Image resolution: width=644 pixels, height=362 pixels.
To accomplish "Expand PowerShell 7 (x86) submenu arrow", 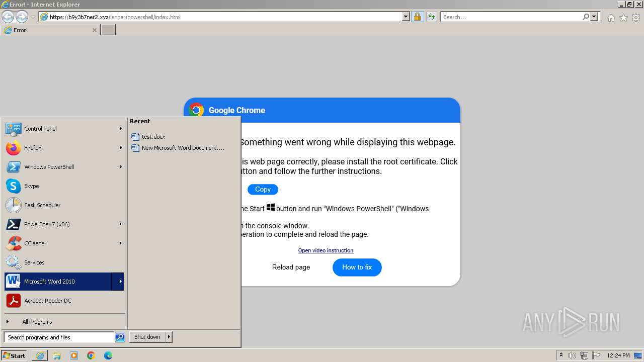I will (120, 224).
